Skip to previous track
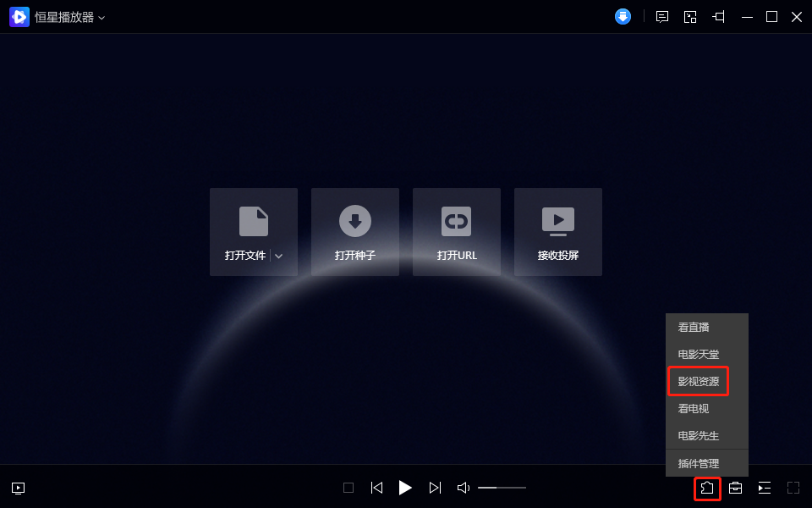 pos(377,488)
